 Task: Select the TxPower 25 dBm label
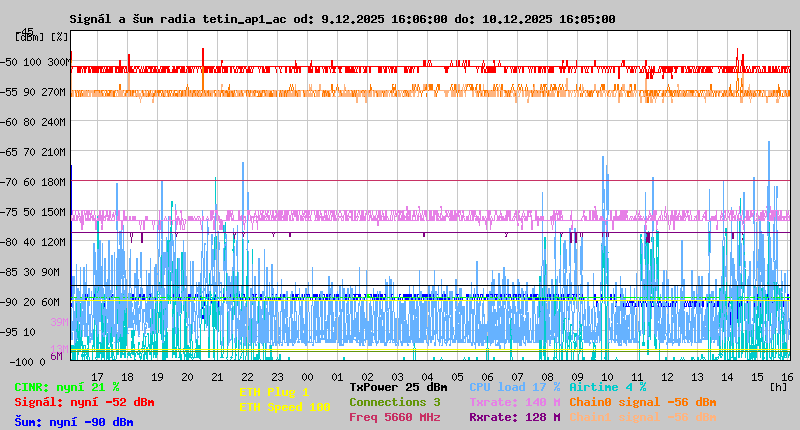point(398,387)
